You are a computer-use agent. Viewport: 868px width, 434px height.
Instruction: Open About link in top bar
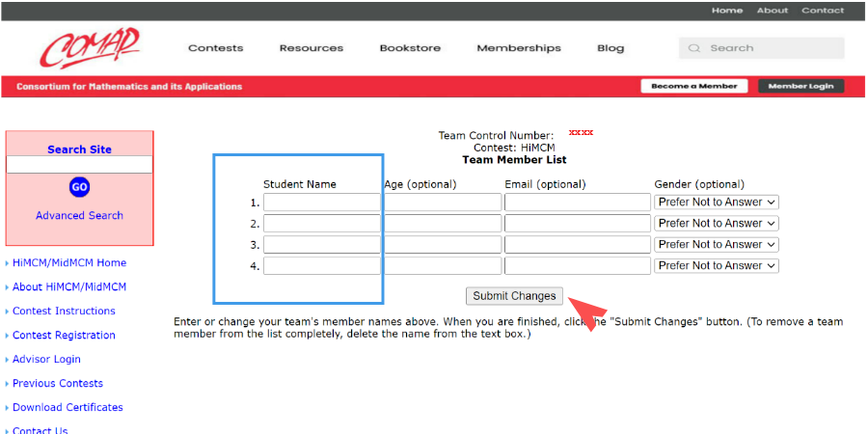tap(773, 11)
